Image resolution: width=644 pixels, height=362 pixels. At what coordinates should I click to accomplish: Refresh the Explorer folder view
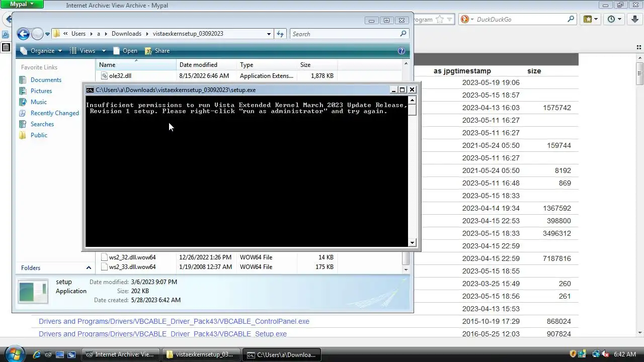pos(281,34)
